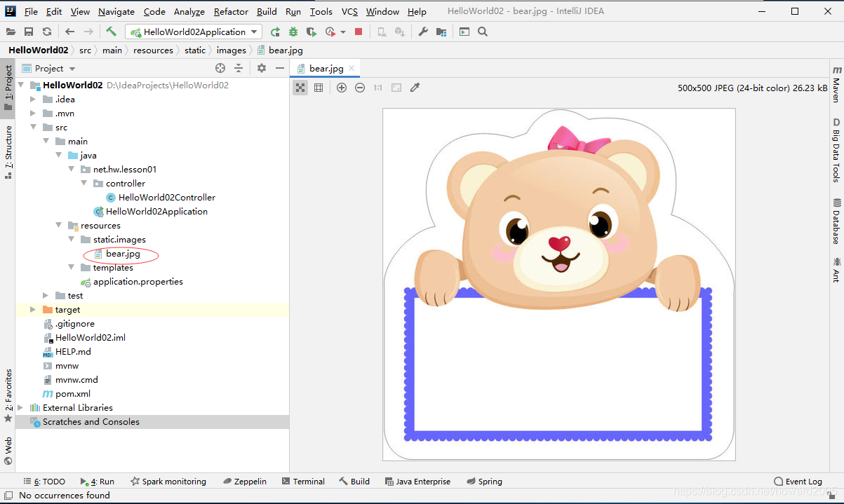Expand the test folder
The width and height of the screenshot is (844, 504).
tap(46, 296)
